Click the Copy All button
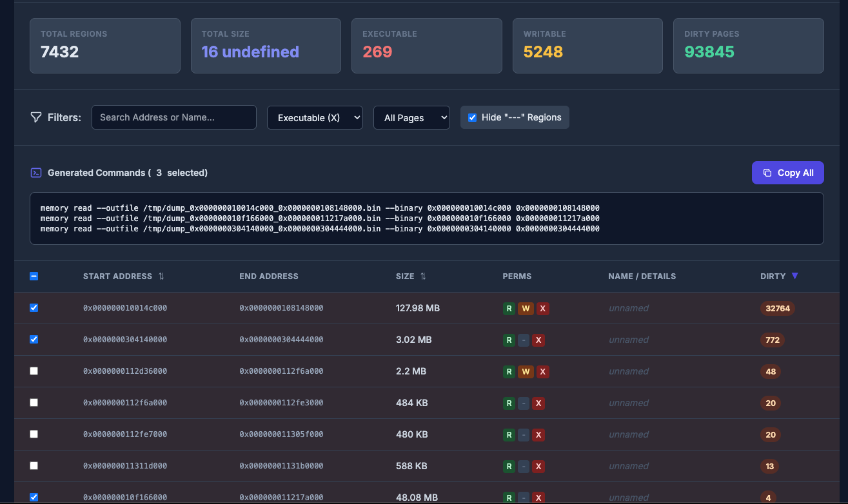 [x=787, y=173]
